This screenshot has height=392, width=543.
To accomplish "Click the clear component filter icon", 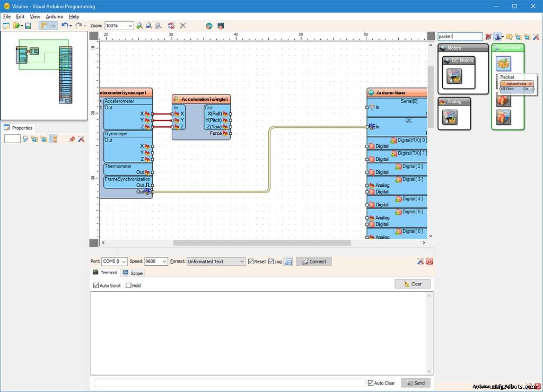I will pyautogui.click(x=488, y=37).
